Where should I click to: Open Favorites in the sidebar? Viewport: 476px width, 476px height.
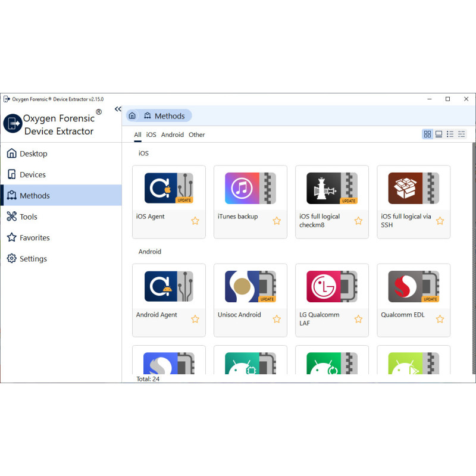click(61, 237)
